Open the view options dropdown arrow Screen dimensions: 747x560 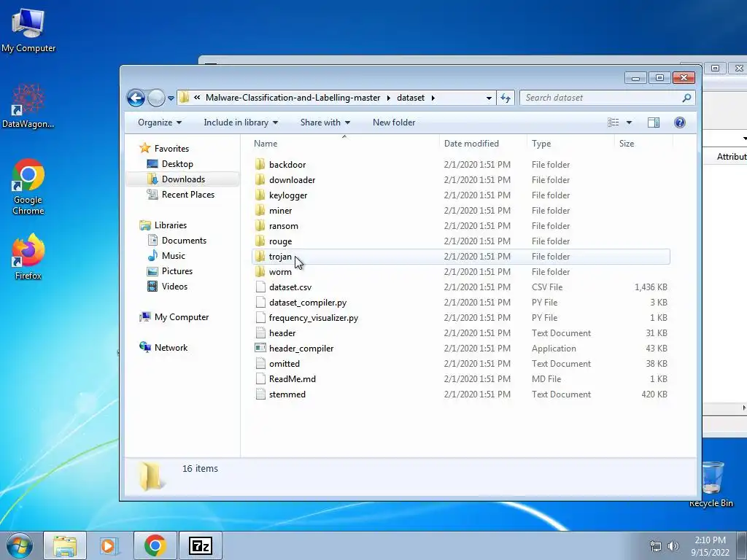tap(629, 122)
